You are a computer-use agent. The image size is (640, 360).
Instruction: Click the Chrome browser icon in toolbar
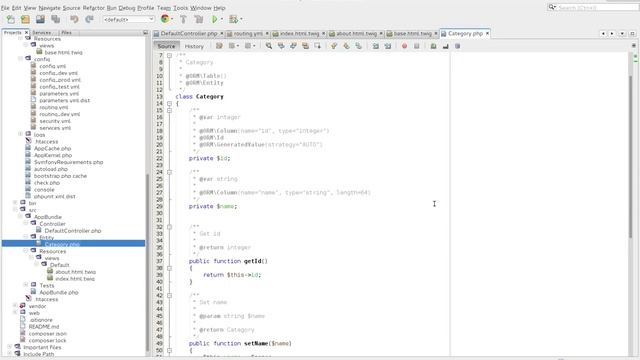click(x=165, y=19)
